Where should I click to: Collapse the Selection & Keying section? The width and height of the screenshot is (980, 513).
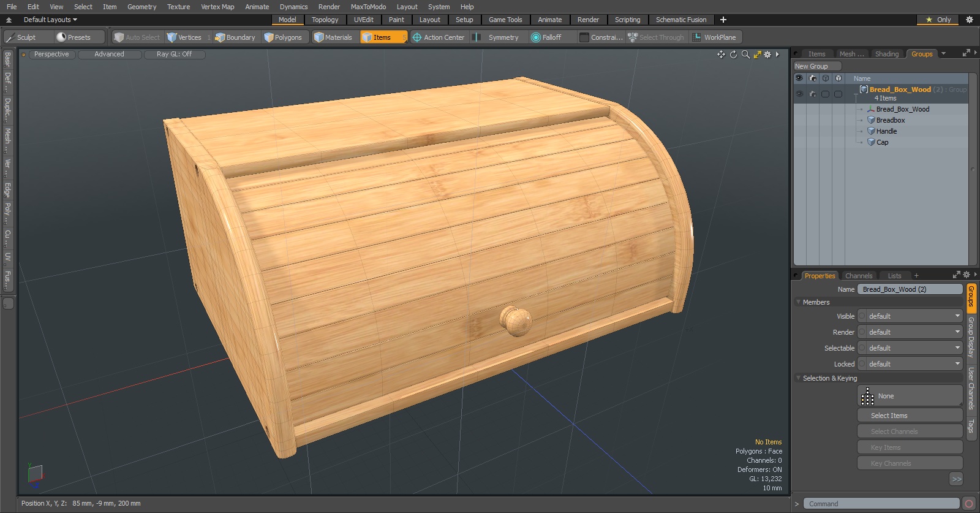click(798, 378)
